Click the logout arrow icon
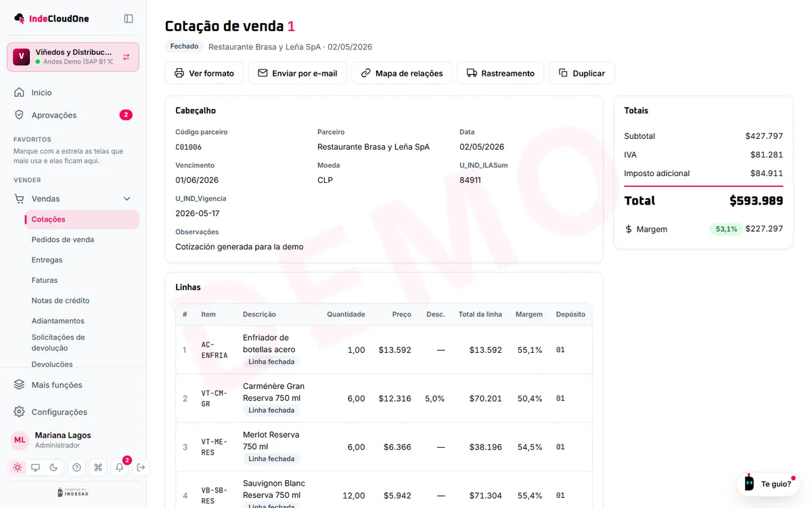 point(141,467)
